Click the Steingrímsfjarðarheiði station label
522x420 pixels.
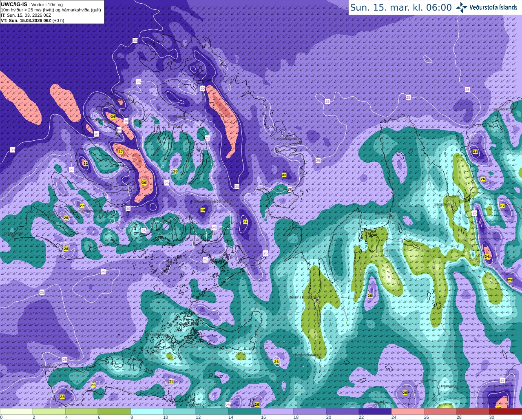point(211,201)
